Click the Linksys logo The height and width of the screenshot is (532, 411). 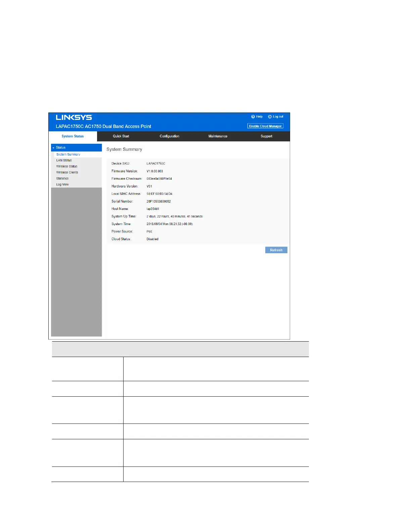[x=74, y=117]
